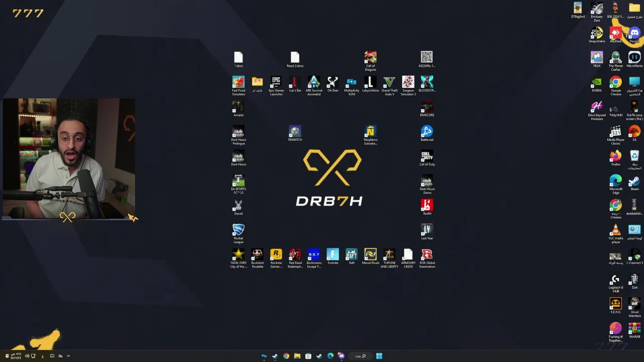
Task: Click the Unspottable game icon
Action: (x=597, y=35)
